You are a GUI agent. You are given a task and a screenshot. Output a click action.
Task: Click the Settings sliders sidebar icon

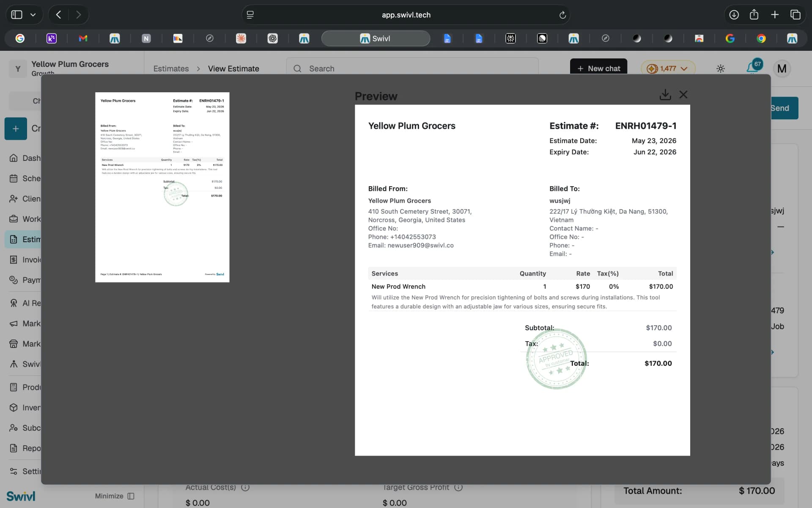tap(14, 471)
